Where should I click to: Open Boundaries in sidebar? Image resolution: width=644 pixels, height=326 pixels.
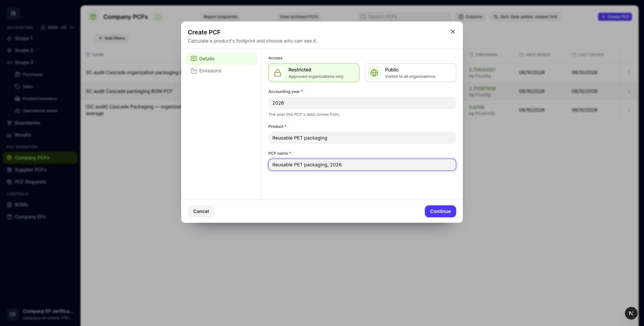click(40, 123)
